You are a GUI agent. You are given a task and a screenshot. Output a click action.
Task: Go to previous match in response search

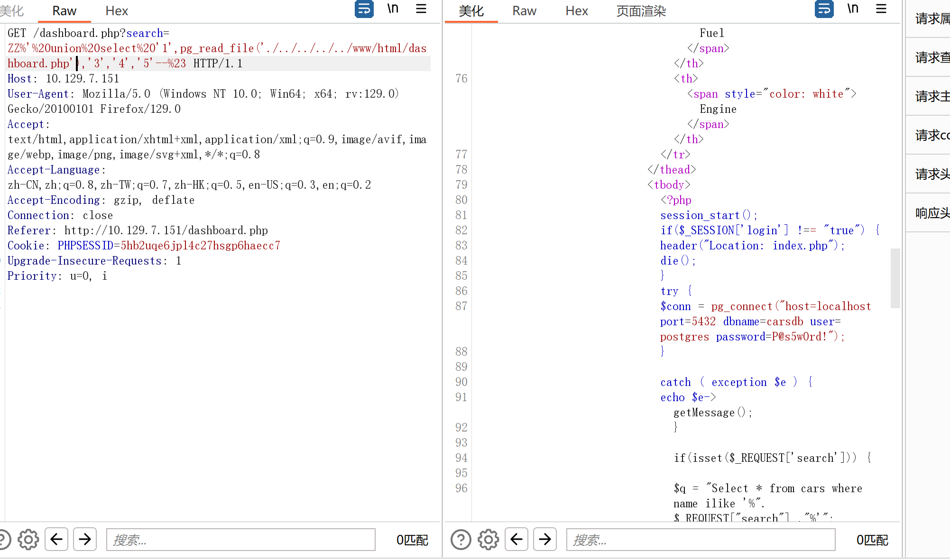coord(517,539)
